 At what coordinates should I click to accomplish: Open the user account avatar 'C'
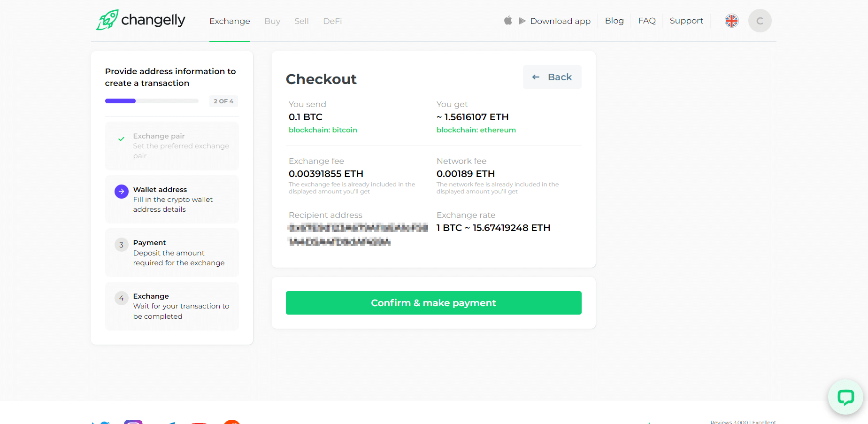click(x=760, y=21)
